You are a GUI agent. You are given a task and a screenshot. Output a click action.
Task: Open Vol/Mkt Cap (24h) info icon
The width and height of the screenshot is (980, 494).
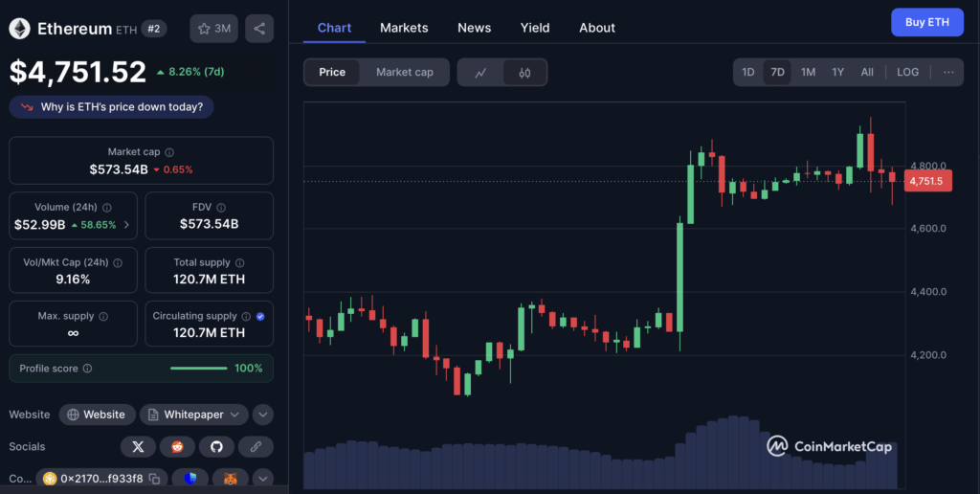pos(118,262)
